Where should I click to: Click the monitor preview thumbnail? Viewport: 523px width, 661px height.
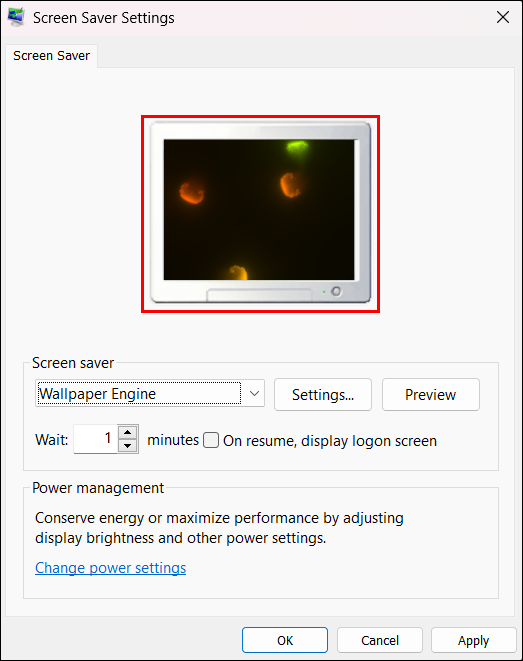(x=260, y=213)
